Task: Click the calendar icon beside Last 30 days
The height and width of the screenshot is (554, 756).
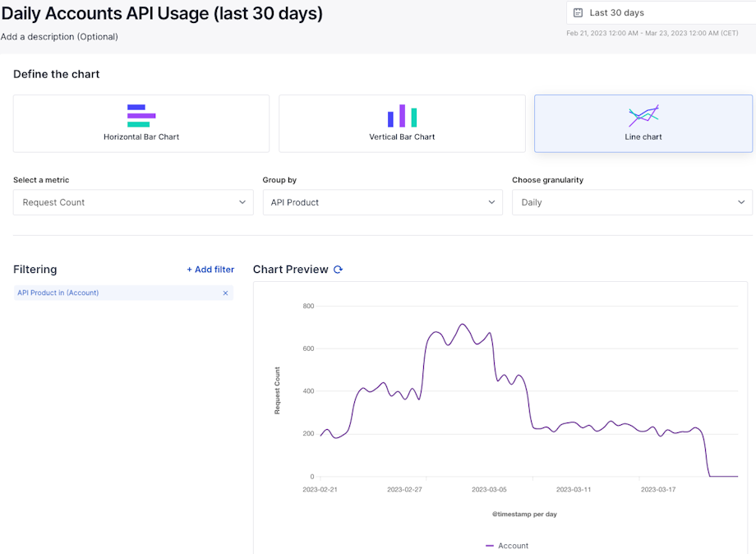Action: click(579, 13)
